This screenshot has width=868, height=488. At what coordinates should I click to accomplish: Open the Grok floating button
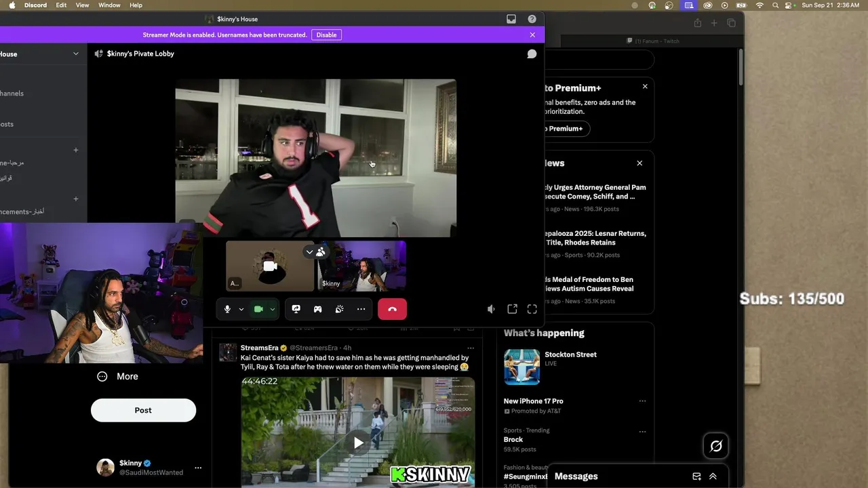[x=716, y=446]
